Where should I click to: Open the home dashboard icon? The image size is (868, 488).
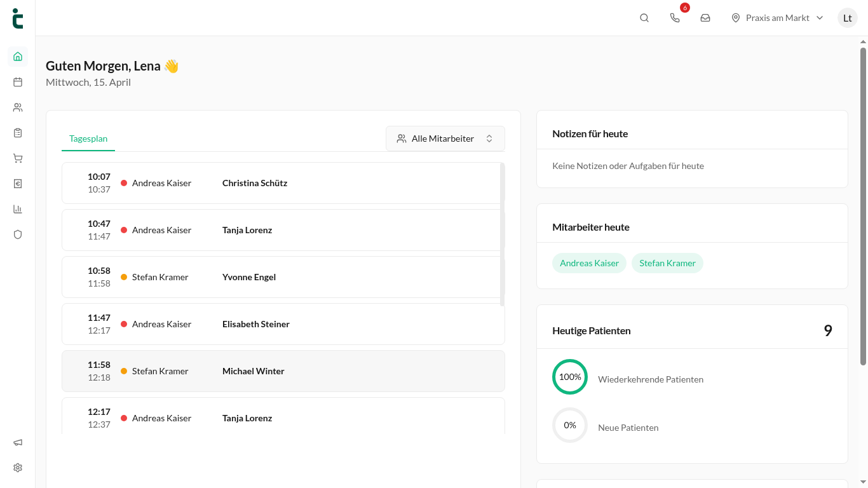pyautogui.click(x=18, y=56)
